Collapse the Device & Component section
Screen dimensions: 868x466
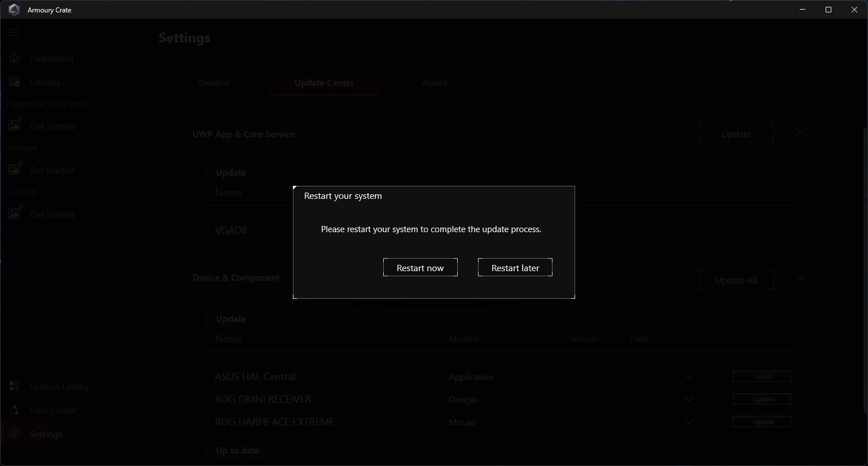point(800,280)
